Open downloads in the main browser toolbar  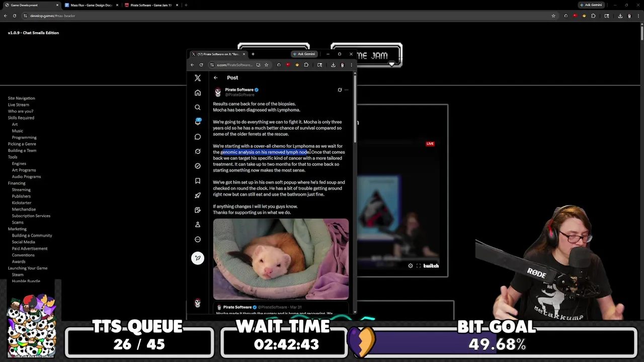pos(620,16)
